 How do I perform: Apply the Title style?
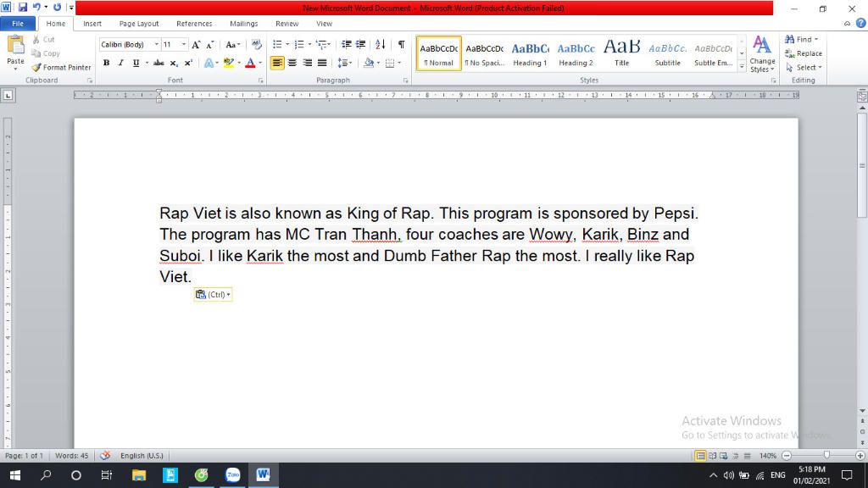621,53
